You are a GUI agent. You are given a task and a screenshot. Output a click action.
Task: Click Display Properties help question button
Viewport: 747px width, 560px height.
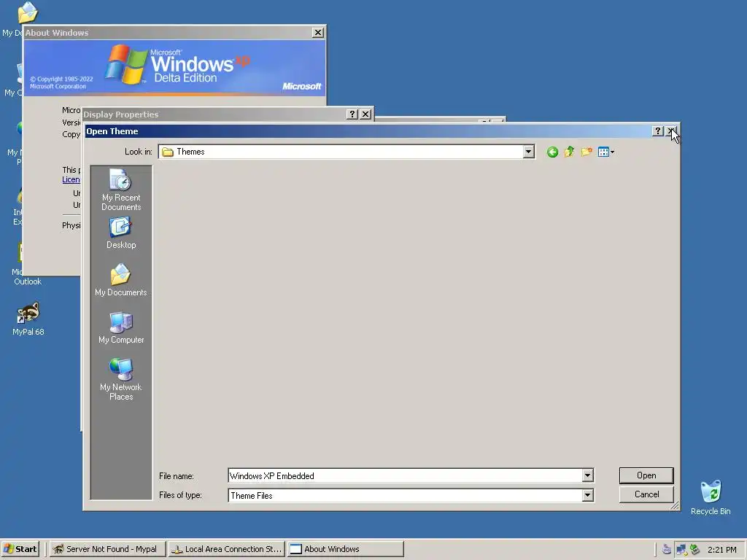[x=352, y=114]
